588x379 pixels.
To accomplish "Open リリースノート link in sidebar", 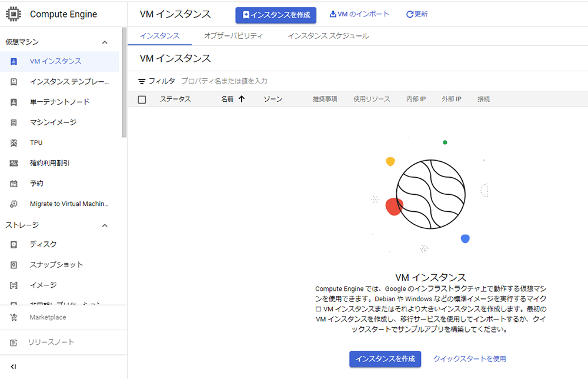I will click(51, 343).
